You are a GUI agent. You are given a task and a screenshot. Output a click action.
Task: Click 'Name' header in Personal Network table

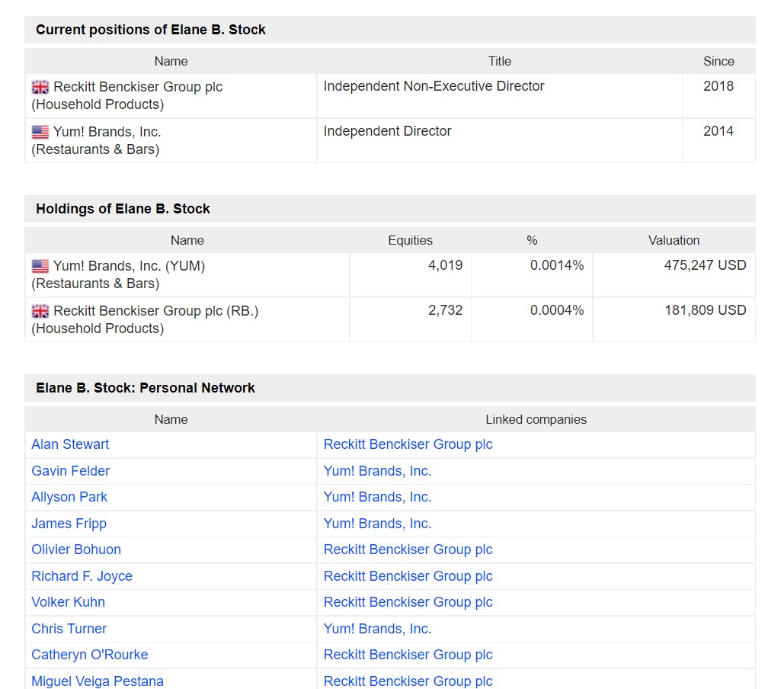pyautogui.click(x=171, y=419)
